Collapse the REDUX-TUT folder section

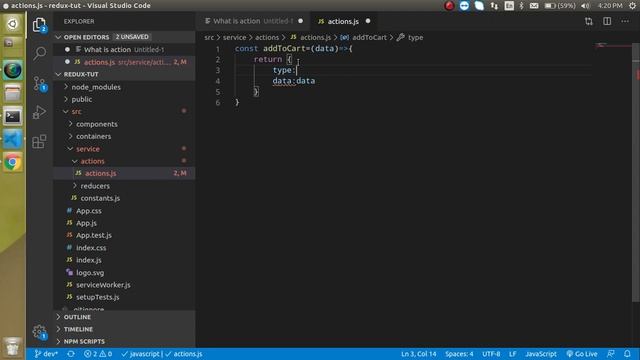coord(124,74)
